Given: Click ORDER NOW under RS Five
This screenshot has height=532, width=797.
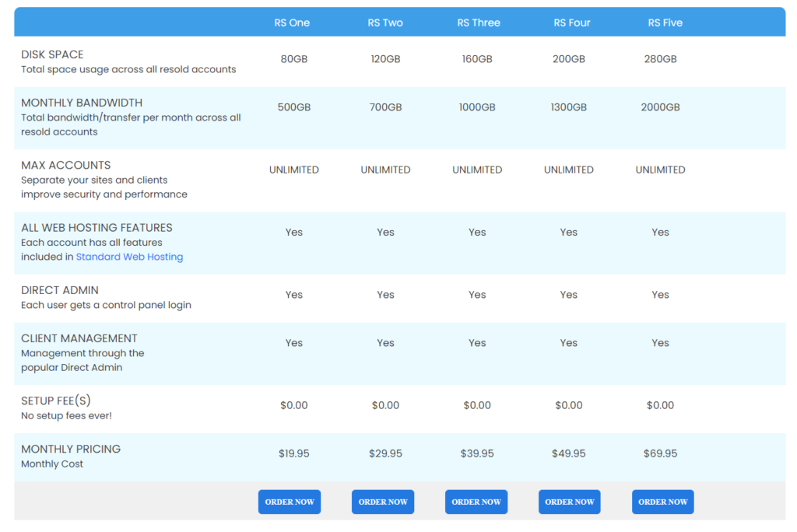Looking at the screenshot, I should point(663,502).
